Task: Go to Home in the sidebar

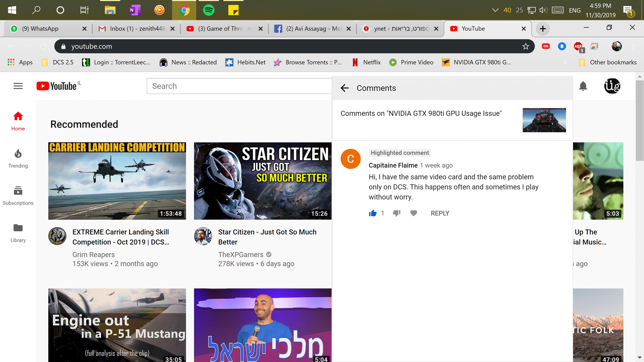Action: [x=18, y=121]
